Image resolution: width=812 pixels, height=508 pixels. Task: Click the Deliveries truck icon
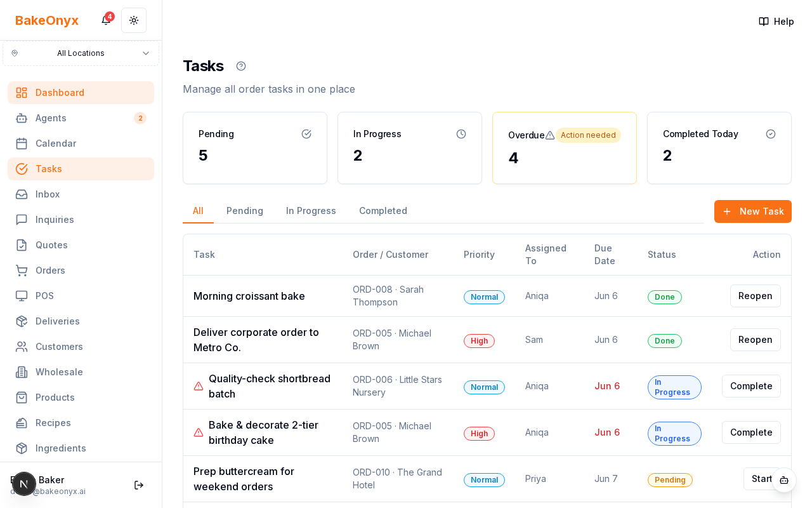point(22,321)
